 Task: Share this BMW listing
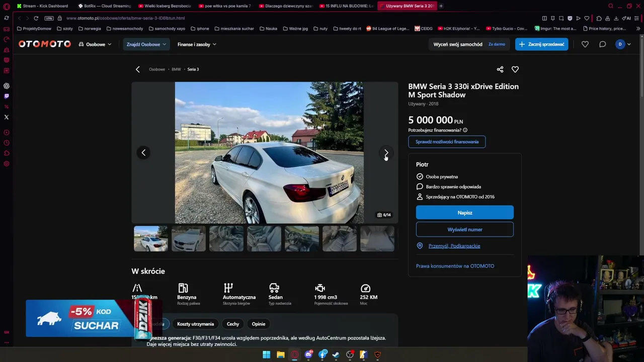500,69
